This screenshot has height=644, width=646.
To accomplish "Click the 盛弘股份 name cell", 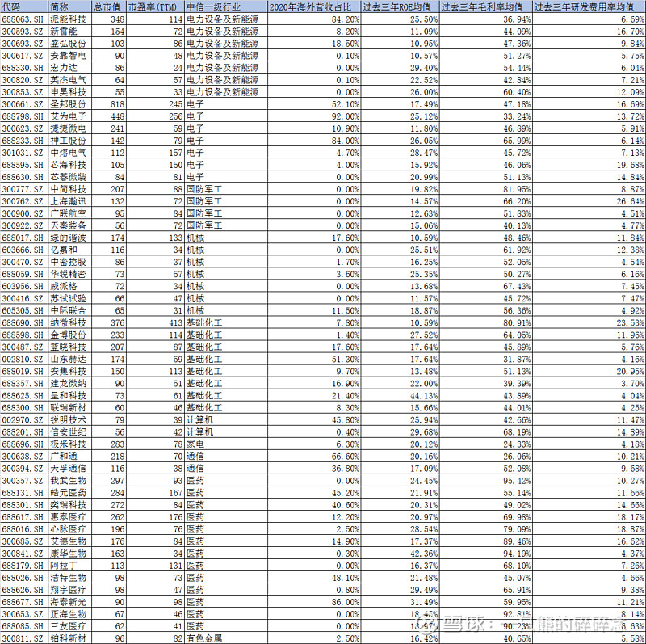I will click(x=69, y=44).
